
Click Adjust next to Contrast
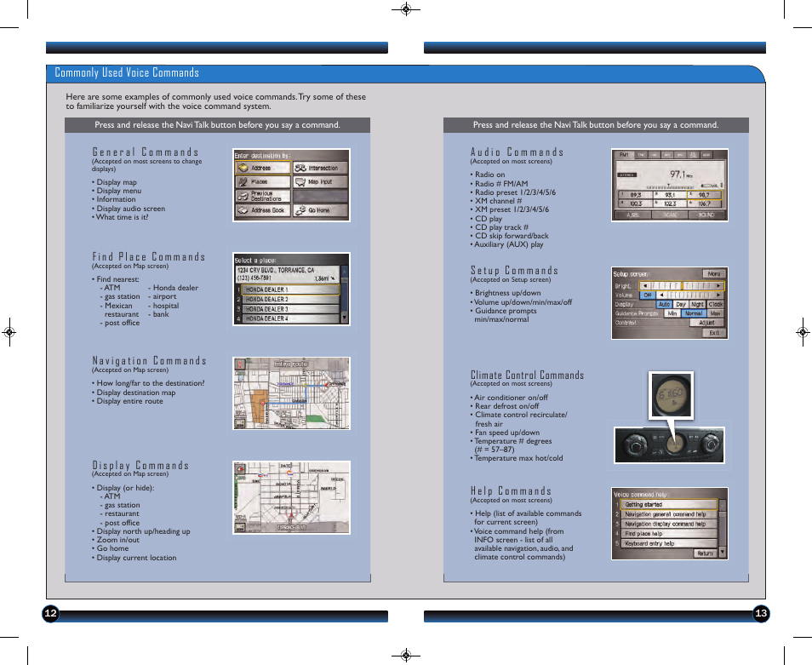coord(706,323)
